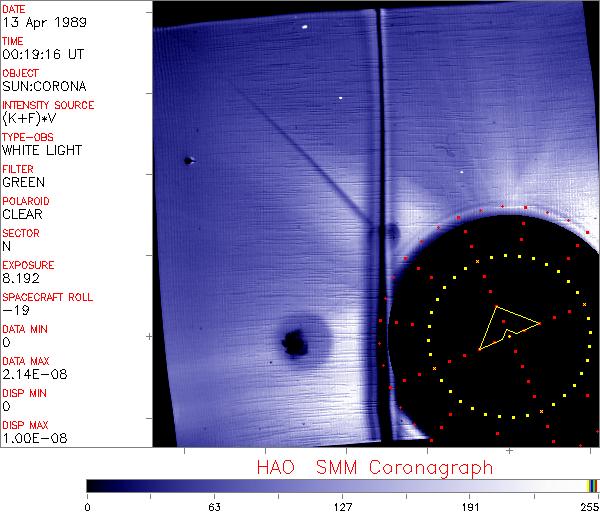This screenshot has height=512, width=600.
Task: Click the 127 tick label on color bar
Action: (x=343, y=507)
